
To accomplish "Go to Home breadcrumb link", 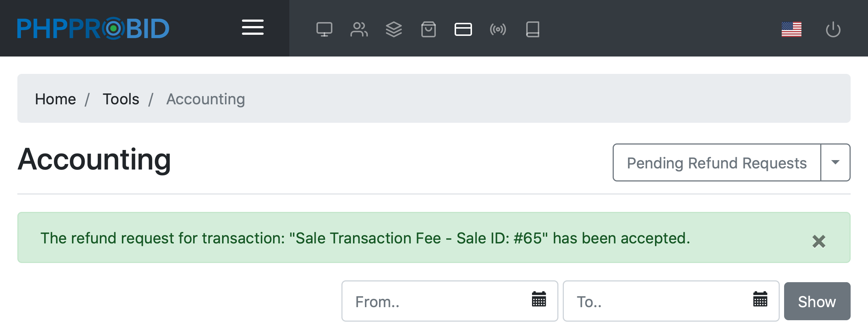I will 55,99.
